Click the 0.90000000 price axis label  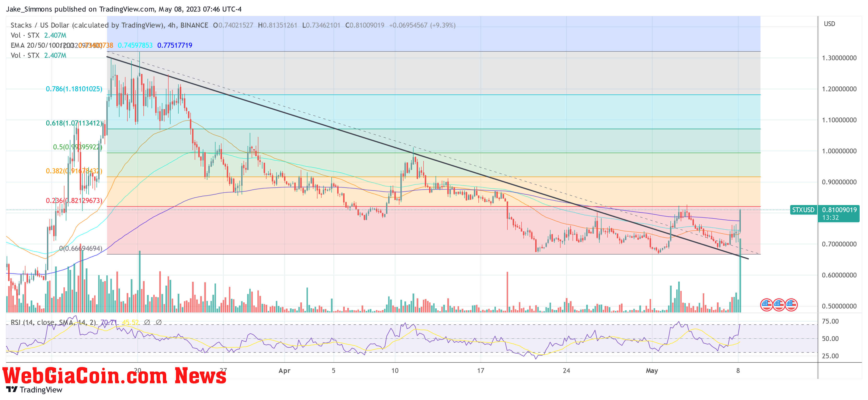(x=839, y=182)
